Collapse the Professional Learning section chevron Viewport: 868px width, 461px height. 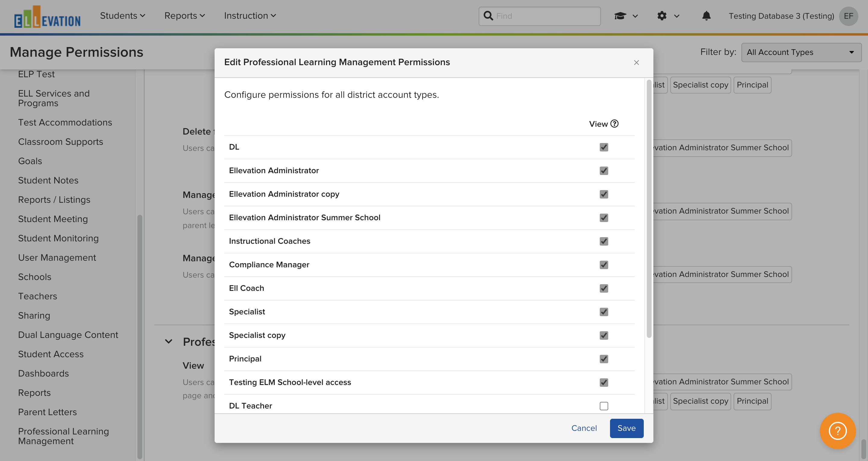click(168, 342)
